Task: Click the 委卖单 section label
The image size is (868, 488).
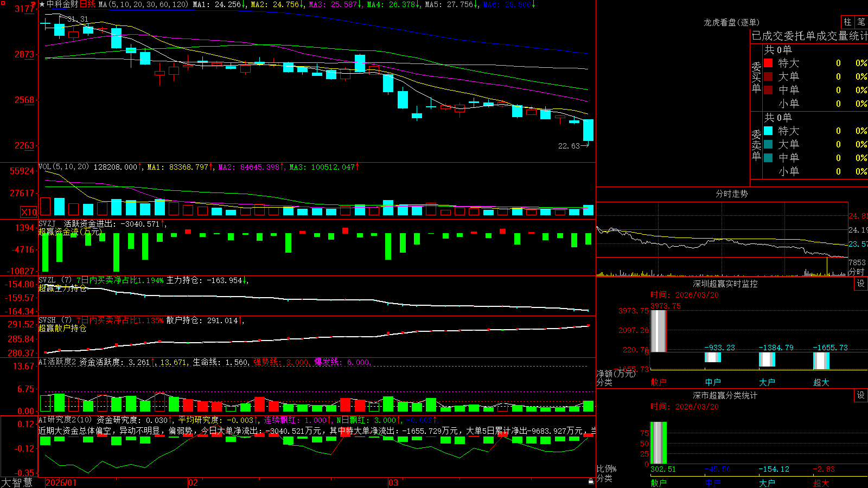Action: click(x=756, y=145)
